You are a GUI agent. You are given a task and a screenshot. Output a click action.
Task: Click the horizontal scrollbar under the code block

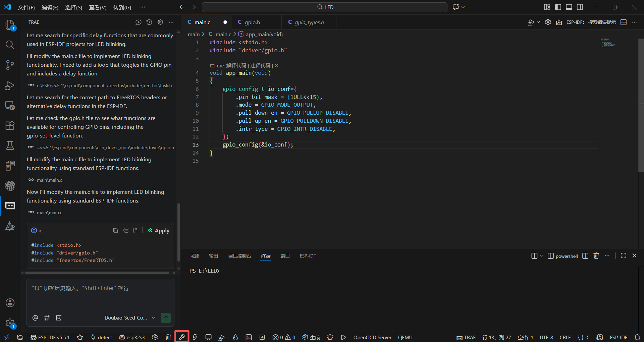pos(97,273)
